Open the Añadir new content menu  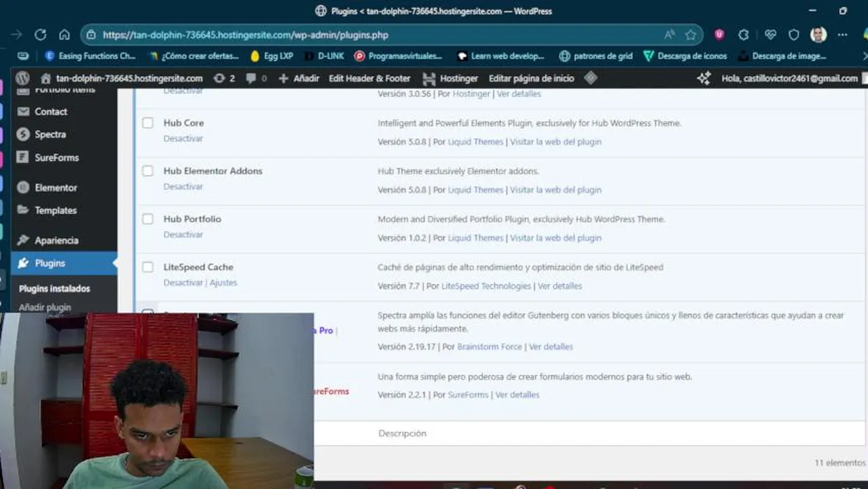(x=299, y=78)
